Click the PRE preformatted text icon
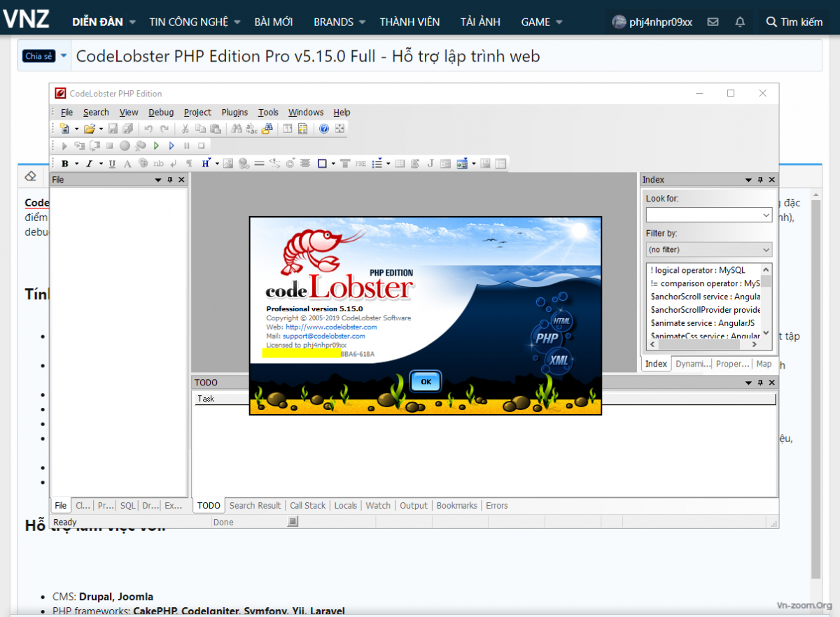Image resolution: width=840 pixels, height=617 pixels. 360,164
